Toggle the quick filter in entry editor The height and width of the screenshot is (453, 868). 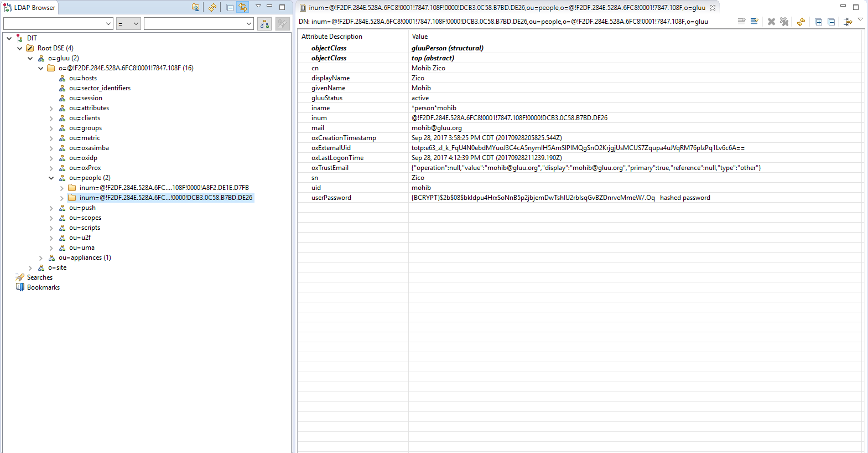click(x=848, y=22)
